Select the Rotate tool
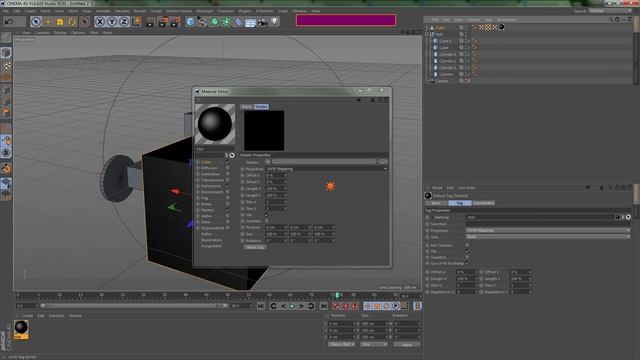 72,21
